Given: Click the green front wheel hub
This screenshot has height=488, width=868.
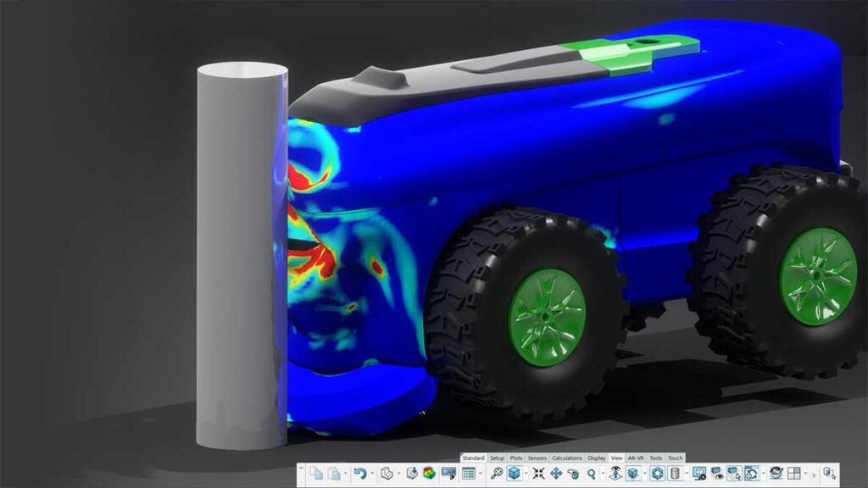Looking at the screenshot, I should pyautogui.click(x=547, y=317).
